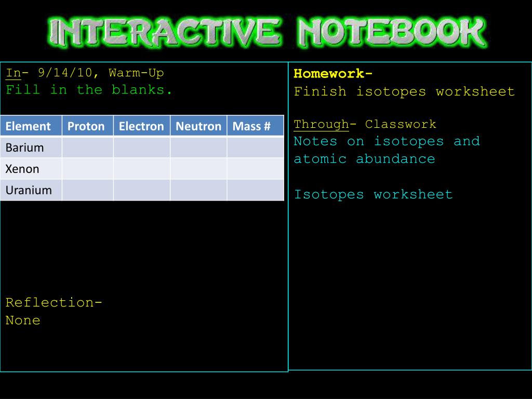532x399 pixels.
Task: Click the Barium Proton cell
Action: 87,148
